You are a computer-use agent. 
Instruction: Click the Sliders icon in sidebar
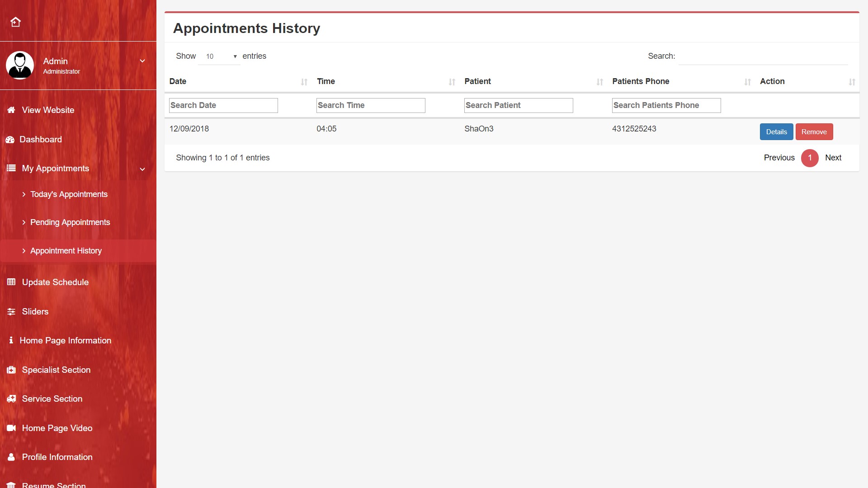tap(11, 312)
